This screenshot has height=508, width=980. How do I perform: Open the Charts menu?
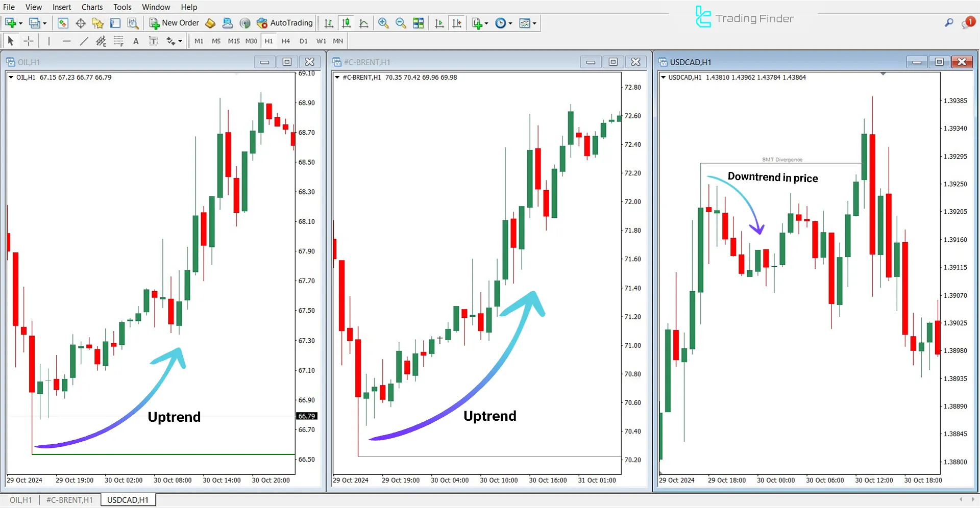(x=92, y=7)
